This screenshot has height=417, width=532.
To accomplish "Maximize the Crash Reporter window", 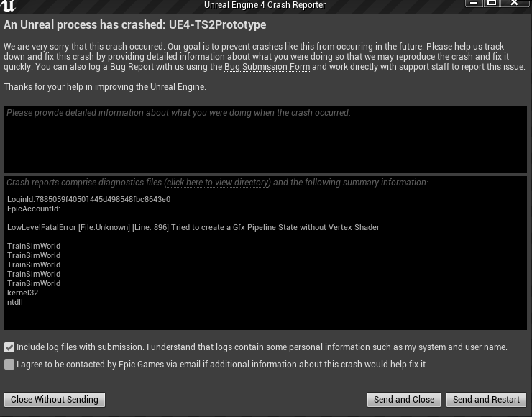I will coord(492,3).
